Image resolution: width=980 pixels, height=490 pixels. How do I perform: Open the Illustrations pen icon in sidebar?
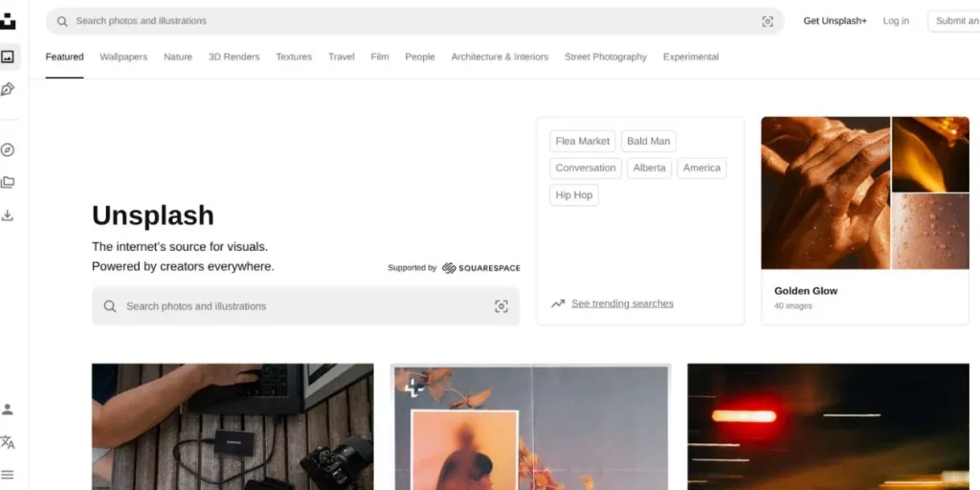click(8, 89)
